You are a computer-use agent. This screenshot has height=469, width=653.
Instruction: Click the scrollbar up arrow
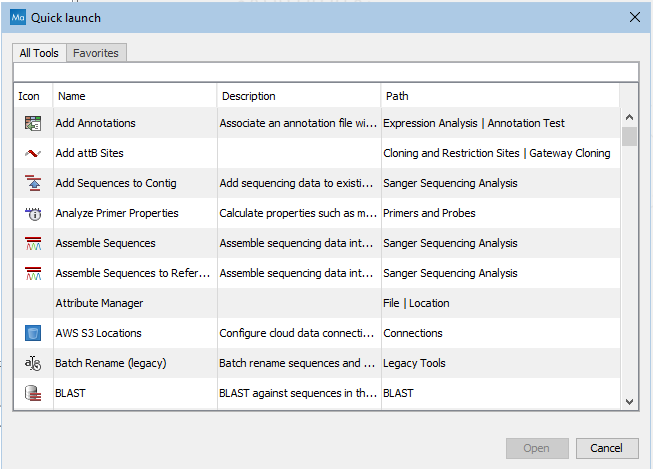pos(629,116)
